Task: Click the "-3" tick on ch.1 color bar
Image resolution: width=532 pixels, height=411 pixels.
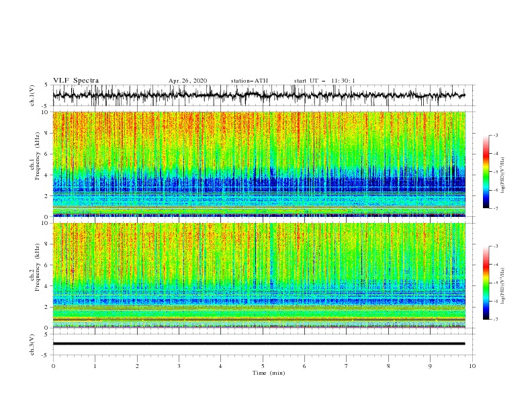Action: pos(496,135)
